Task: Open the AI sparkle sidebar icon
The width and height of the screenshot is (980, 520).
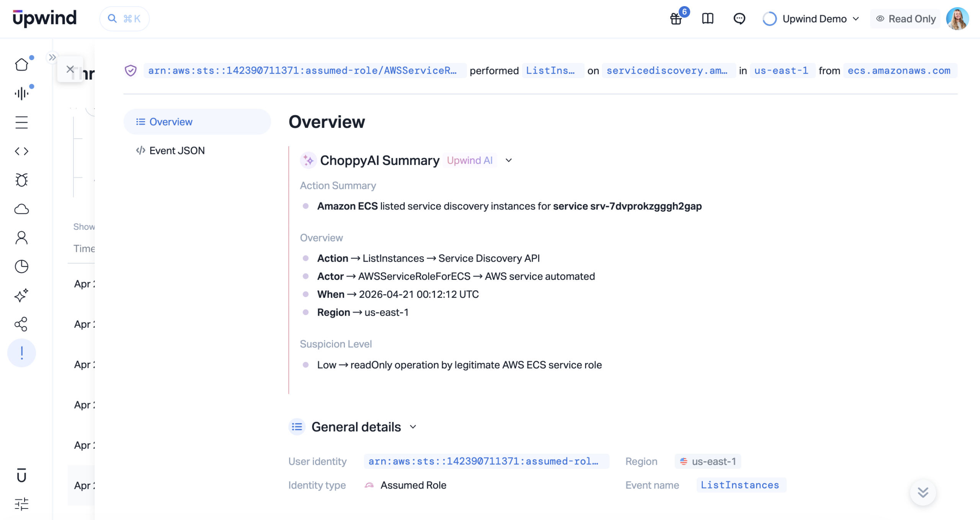Action: pyautogui.click(x=22, y=295)
